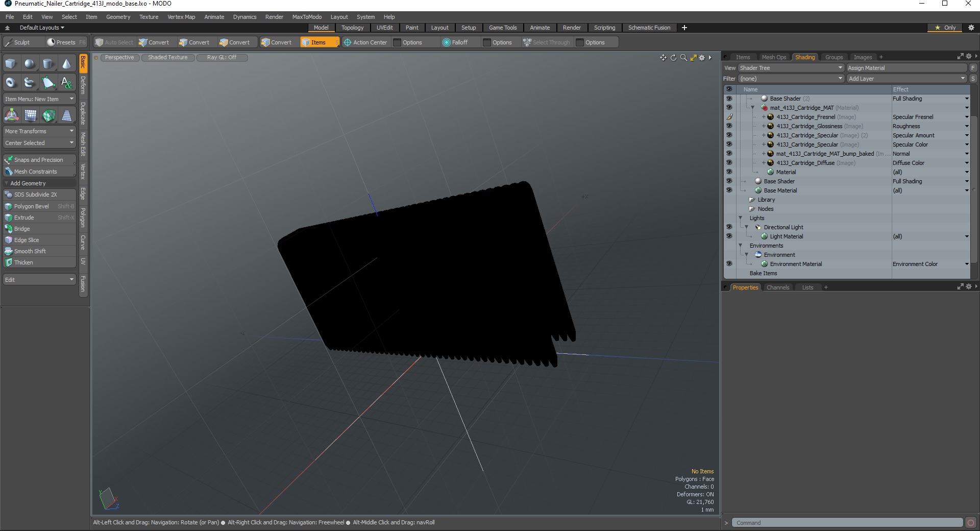Activate the Taper grid tool icon

(x=67, y=115)
